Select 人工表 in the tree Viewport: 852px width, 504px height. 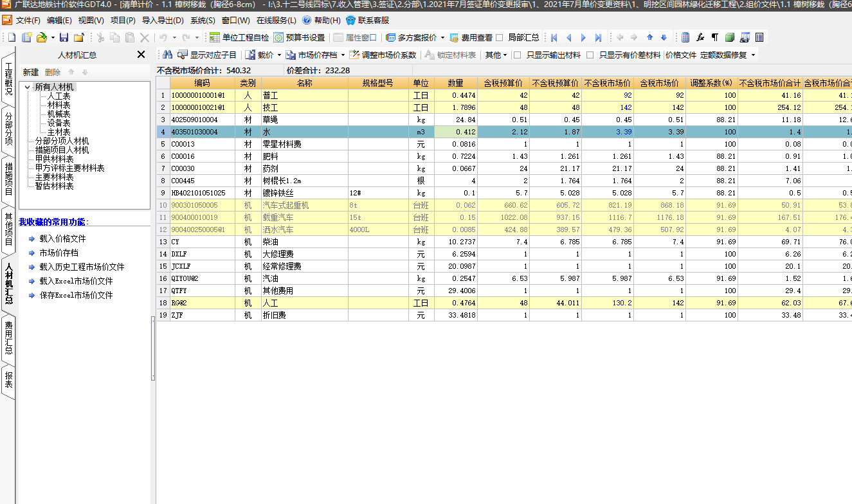point(59,96)
